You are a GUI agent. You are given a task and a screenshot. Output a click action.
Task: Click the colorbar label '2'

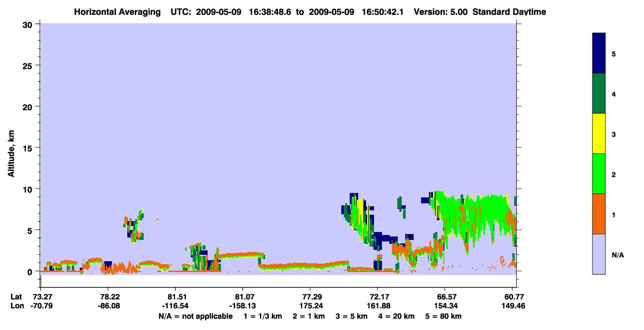[614, 174]
